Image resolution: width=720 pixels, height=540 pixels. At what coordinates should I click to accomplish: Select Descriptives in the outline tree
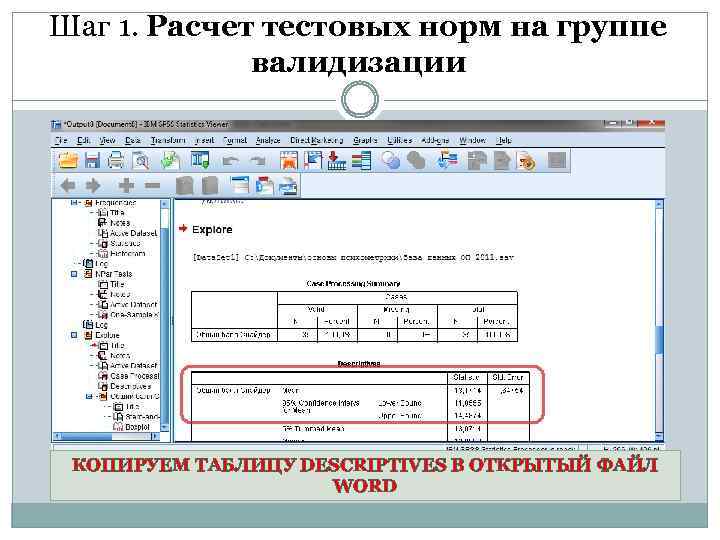(x=130, y=386)
